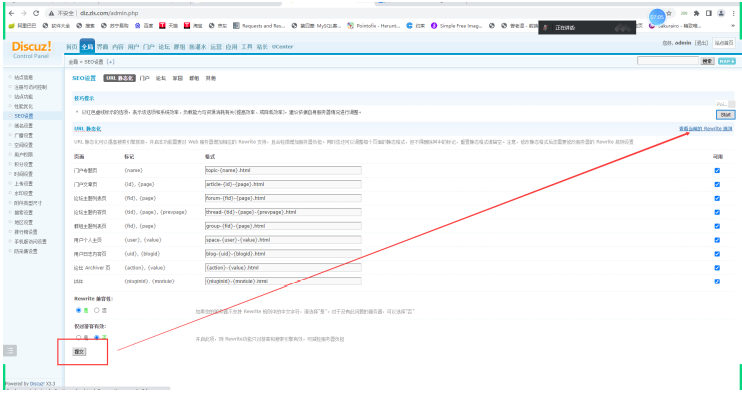This screenshot has height=393, width=742.
Task: Open the UCenter top menu item
Action: pos(282,46)
